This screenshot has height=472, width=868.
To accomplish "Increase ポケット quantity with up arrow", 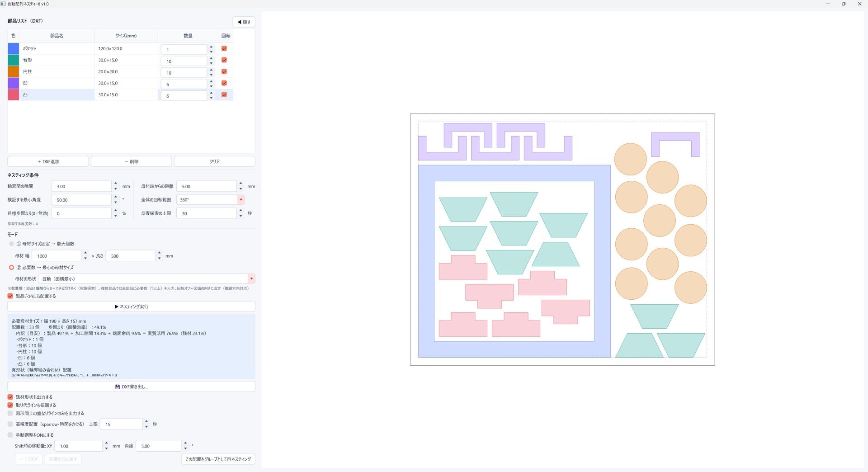I will 211,47.
